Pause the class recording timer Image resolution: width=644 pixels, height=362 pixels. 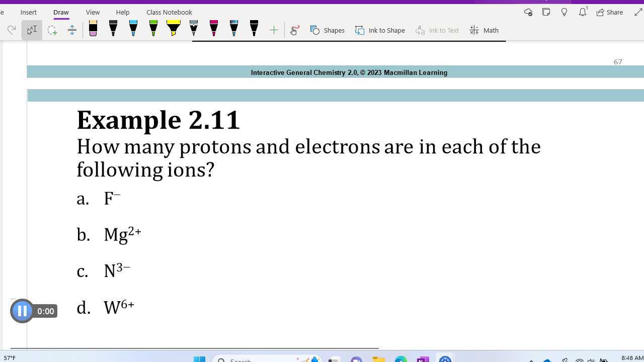[22, 311]
